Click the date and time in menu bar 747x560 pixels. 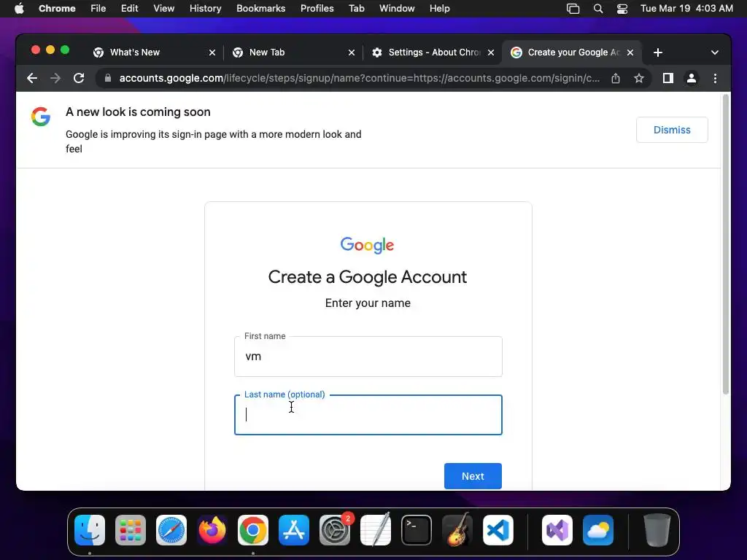[x=686, y=9]
